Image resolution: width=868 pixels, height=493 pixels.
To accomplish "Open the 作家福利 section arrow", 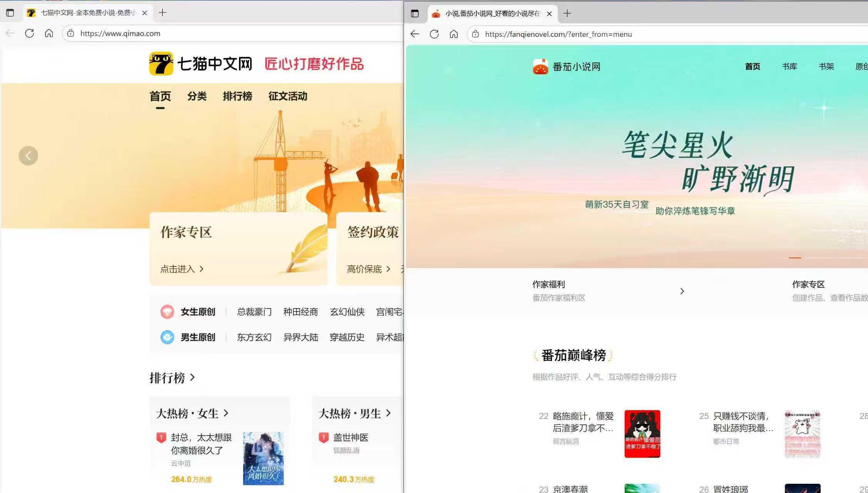I will point(682,291).
